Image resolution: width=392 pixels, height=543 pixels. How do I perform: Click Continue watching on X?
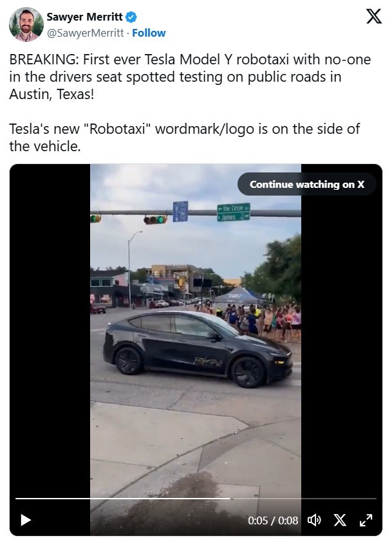tap(307, 184)
